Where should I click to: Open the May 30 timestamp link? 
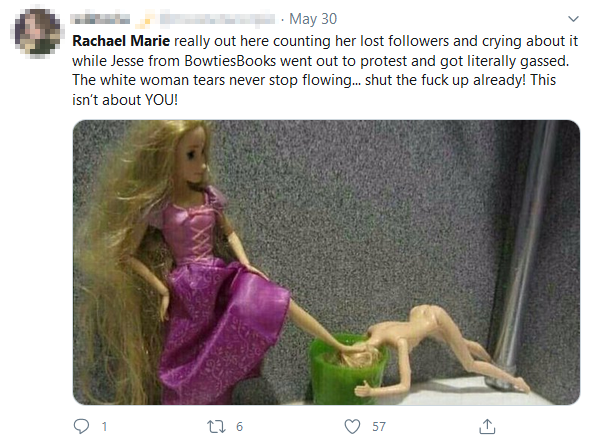coord(313,19)
